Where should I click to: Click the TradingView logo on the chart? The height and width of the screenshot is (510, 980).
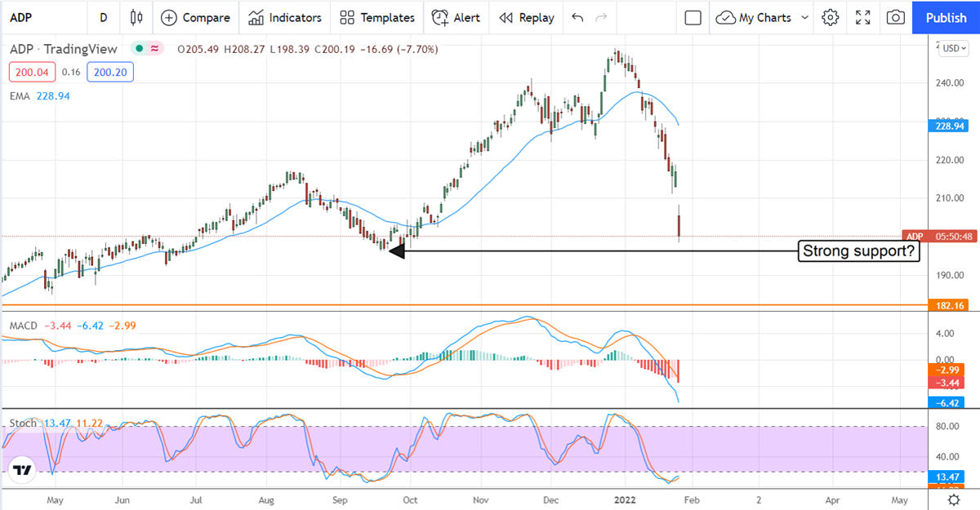pos(24,471)
